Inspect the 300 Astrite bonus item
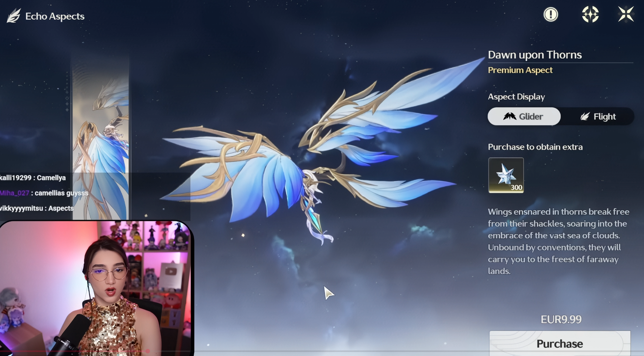Screen dimensions: 644x356 coord(506,175)
